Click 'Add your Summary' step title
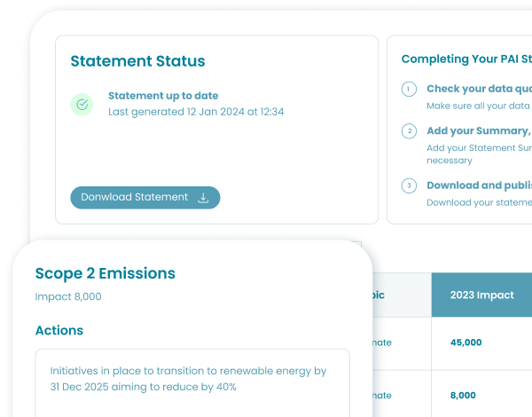 pyautogui.click(x=479, y=130)
